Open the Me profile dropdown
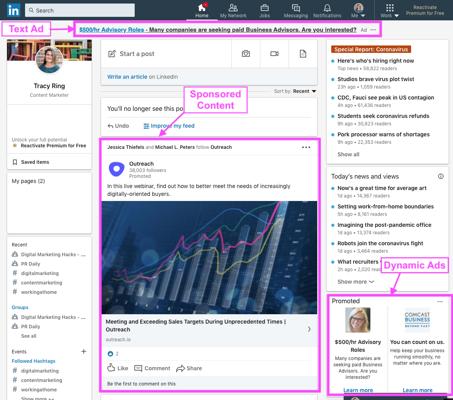The height and width of the screenshot is (400, 453). [x=358, y=10]
